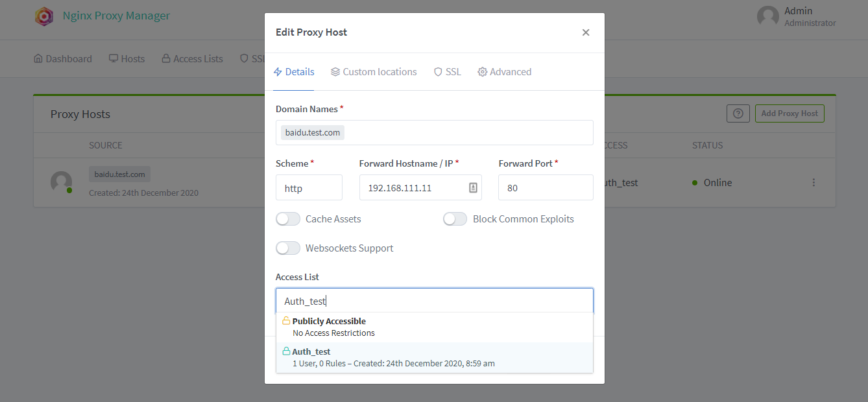Enable the Cache Assets toggle
Viewport: 868px width, 402px height.
point(288,219)
